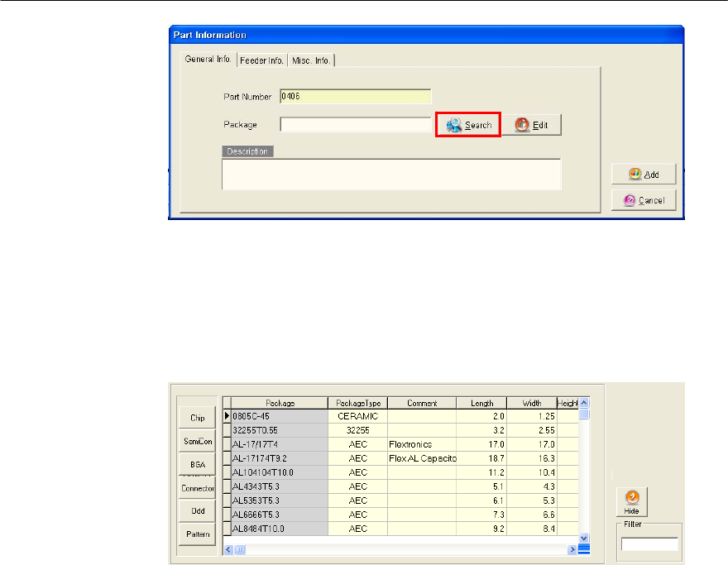This screenshot has height=565, width=728.
Task: Select the SemiCon package category
Action: click(198, 441)
